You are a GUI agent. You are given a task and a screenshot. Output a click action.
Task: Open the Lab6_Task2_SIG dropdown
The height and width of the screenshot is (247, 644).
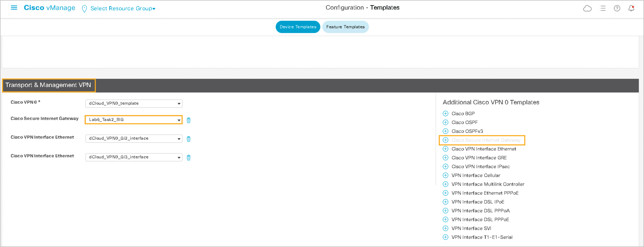(134, 120)
